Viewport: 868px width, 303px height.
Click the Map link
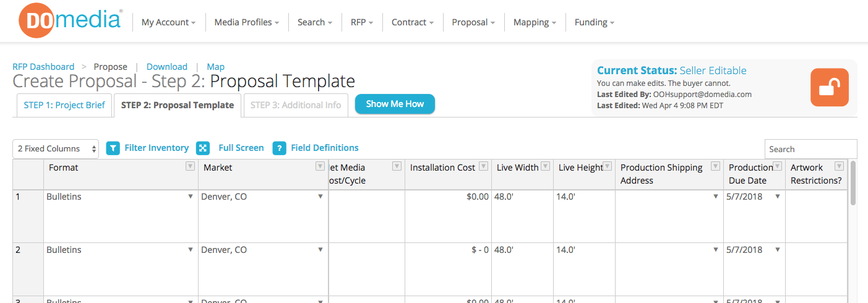[215, 67]
